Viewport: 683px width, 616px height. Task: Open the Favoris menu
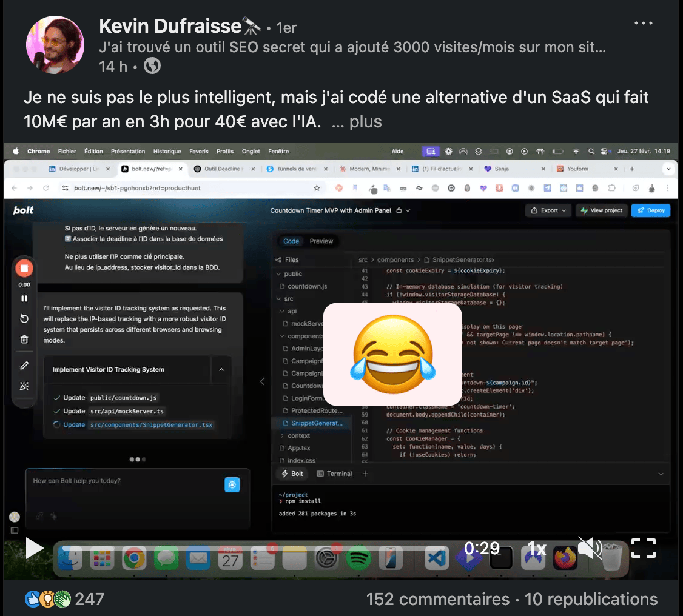tap(198, 151)
